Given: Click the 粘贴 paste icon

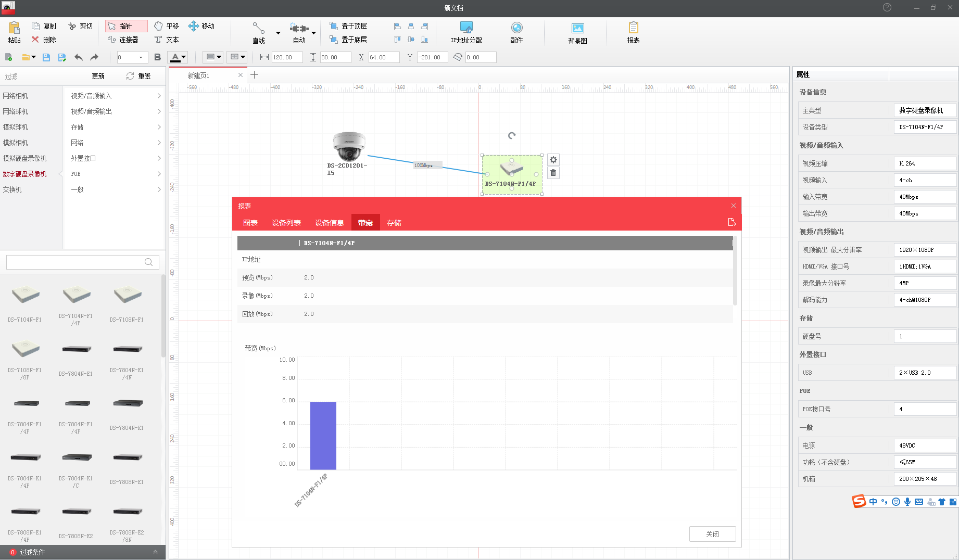Looking at the screenshot, I should [15, 28].
